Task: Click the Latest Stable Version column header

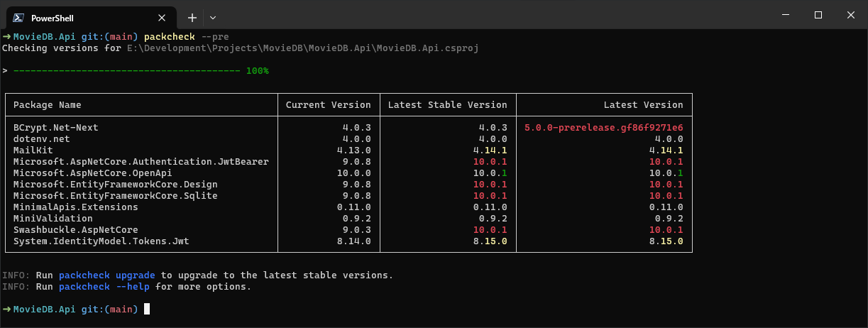Action: [x=448, y=105]
